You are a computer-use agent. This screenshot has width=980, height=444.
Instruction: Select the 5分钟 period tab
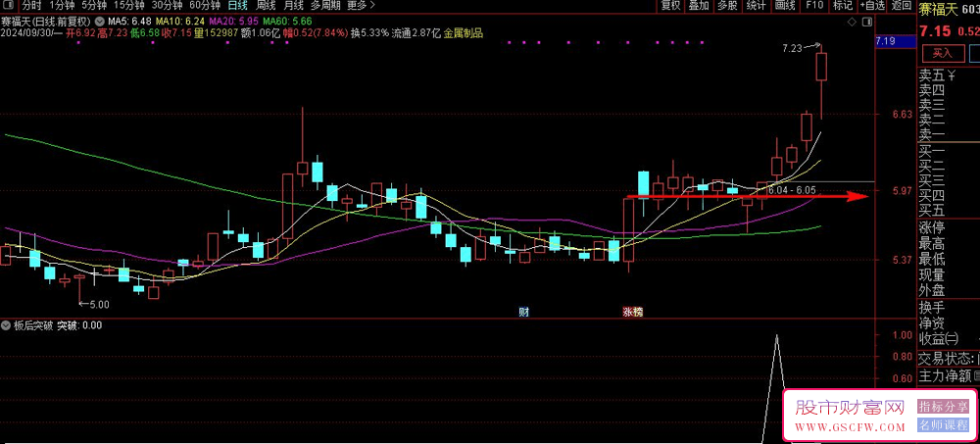[x=94, y=6]
